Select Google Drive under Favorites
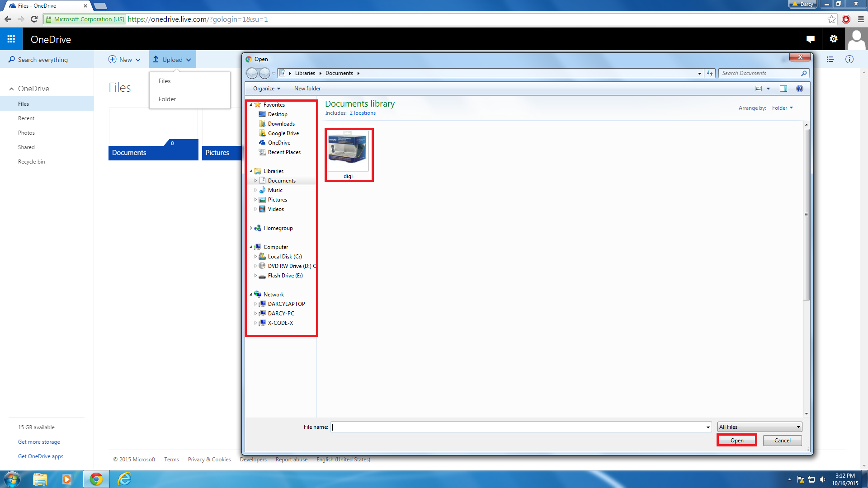Screen dimensions: 868x488 (x=283, y=133)
